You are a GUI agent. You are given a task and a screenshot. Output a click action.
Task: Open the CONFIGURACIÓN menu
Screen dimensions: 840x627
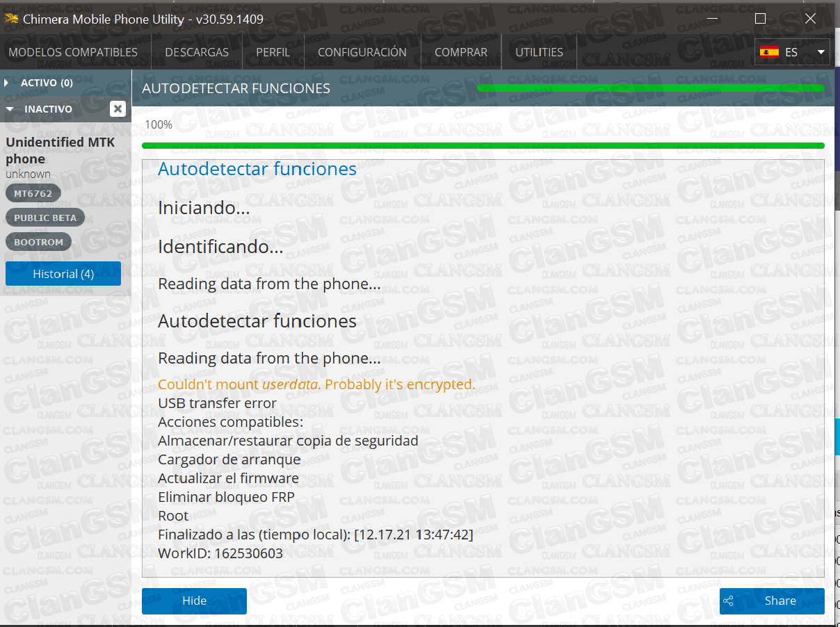(x=362, y=52)
